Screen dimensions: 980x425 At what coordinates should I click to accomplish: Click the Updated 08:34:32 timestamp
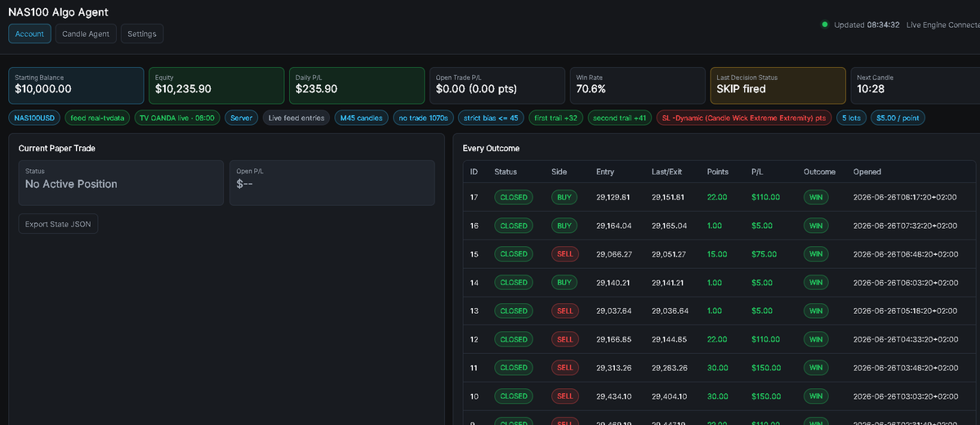point(866,25)
